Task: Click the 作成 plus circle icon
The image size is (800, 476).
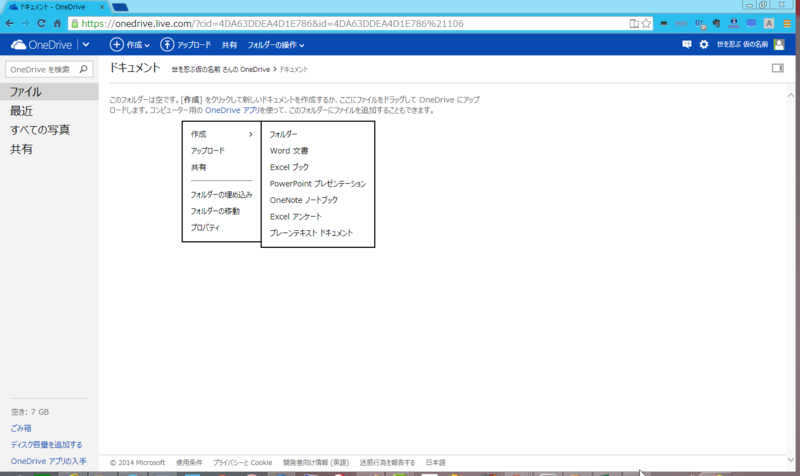Action: (x=116, y=45)
